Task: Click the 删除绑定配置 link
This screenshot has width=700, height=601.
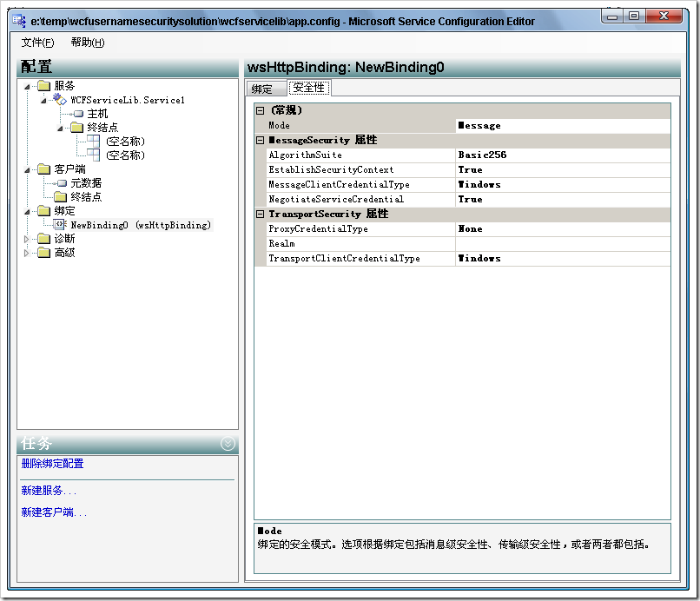Action: pos(52,464)
